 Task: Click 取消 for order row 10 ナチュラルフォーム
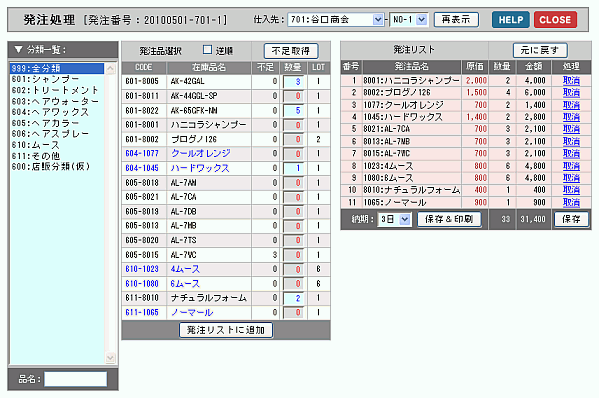[571, 190]
